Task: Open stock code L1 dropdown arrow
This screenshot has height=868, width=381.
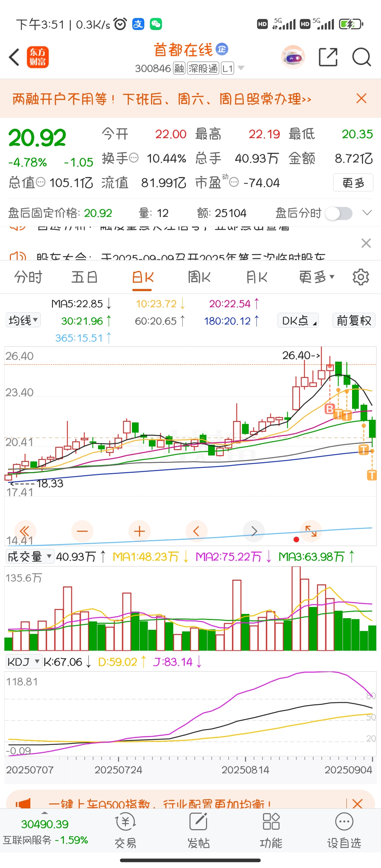Action: pos(241,68)
